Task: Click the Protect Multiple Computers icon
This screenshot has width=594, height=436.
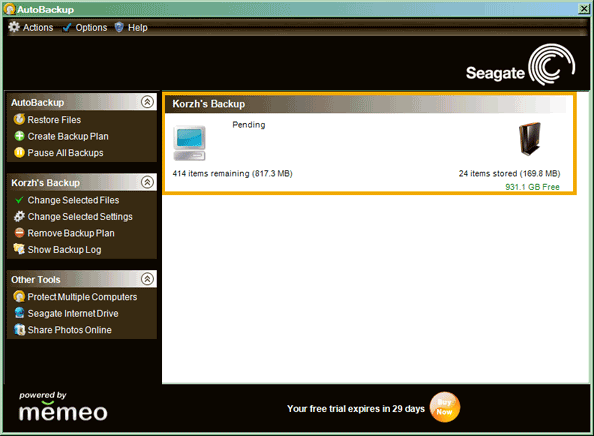Action: click(x=19, y=296)
